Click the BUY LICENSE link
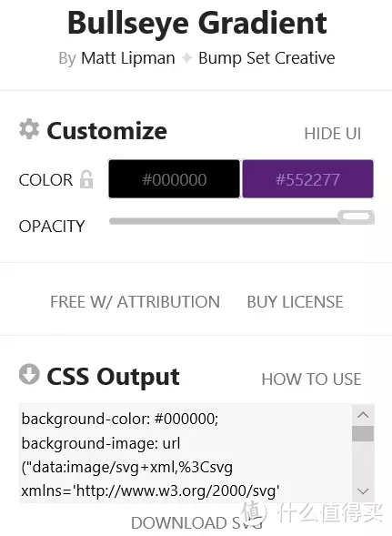 (295, 302)
